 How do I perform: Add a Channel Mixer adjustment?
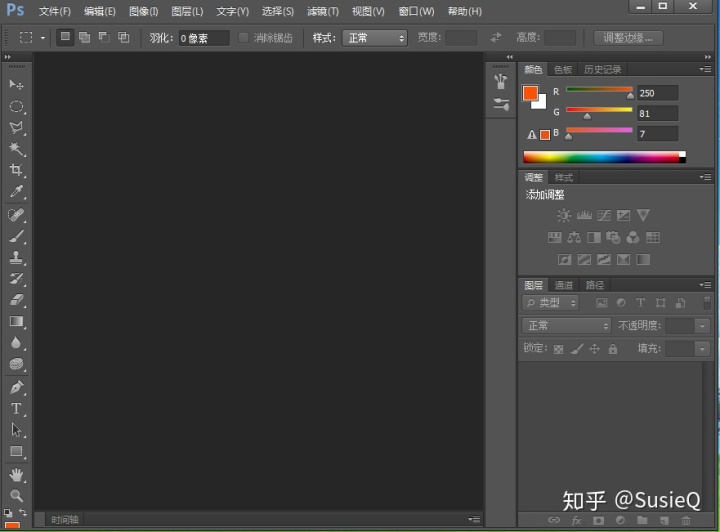[x=633, y=237]
